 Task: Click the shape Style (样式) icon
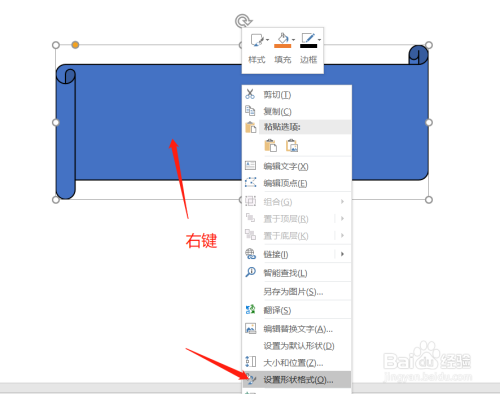257,40
